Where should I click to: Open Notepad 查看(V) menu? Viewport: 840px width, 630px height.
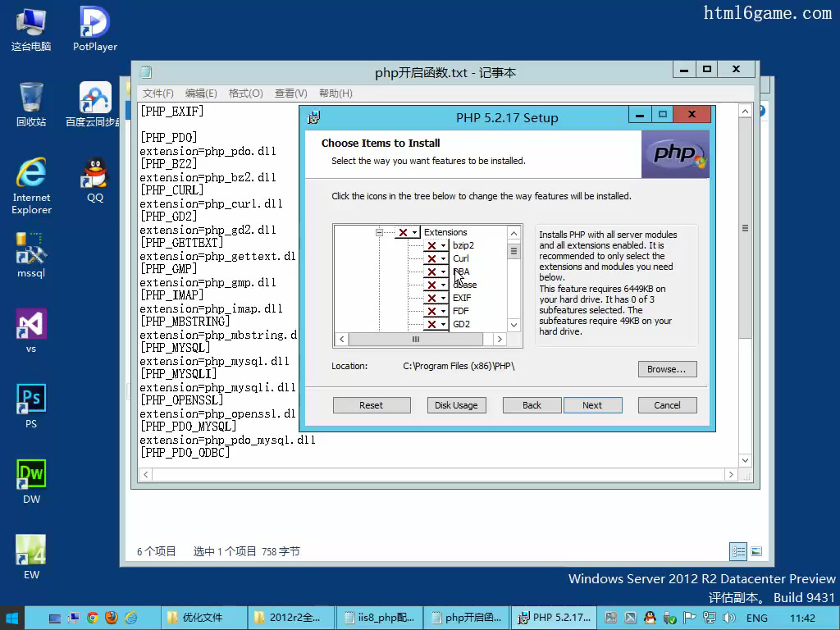[291, 94]
